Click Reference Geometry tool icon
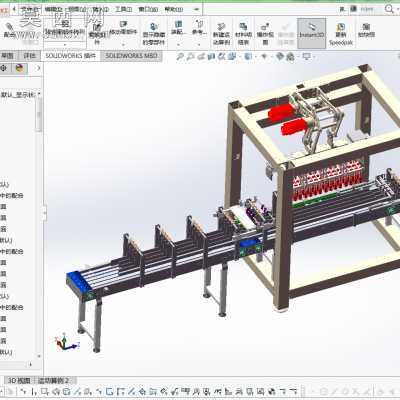The width and height of the screenshot is (400, 400). click(x=199, y=28)
